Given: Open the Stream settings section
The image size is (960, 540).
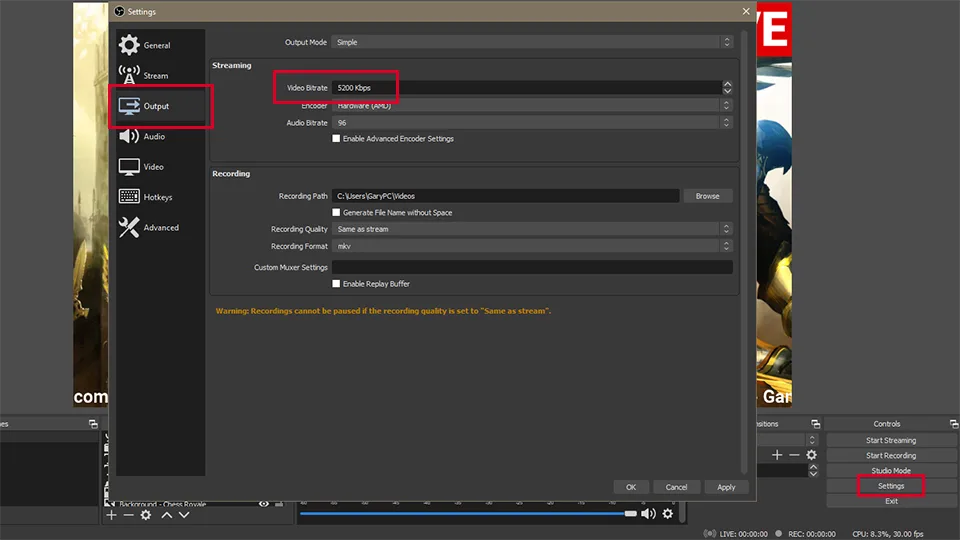Looking at the screenshot, I should coord(160,75).
